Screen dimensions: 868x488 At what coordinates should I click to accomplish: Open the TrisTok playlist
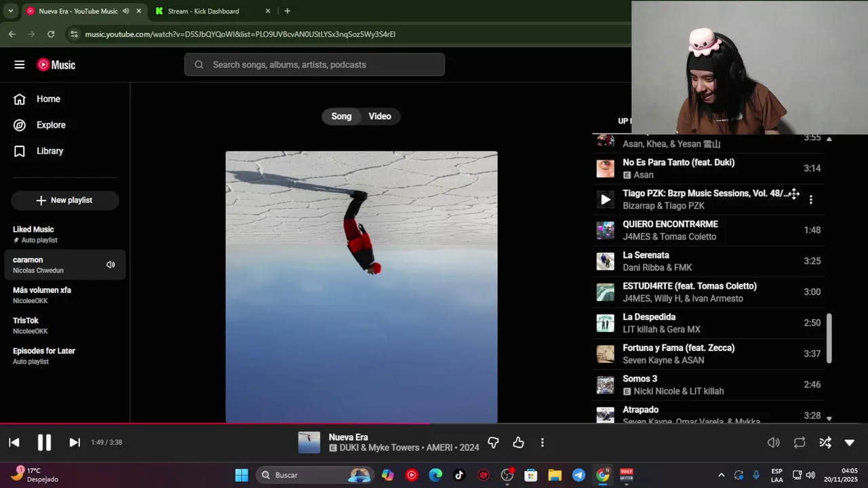[64, 325]
